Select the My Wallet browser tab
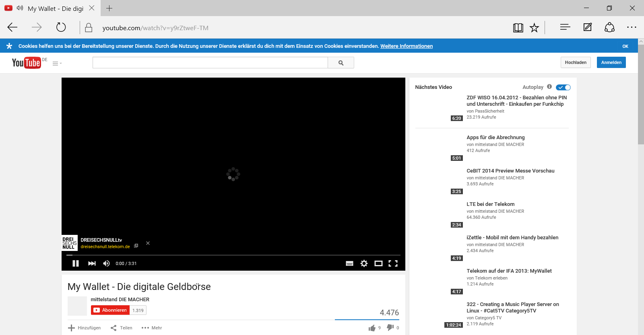The image size is (644, 335). click(50, 8)
